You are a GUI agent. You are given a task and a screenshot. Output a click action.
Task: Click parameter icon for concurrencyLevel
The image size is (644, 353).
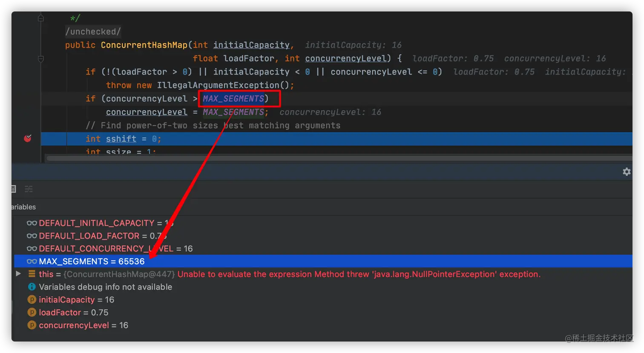coord(32,325)
